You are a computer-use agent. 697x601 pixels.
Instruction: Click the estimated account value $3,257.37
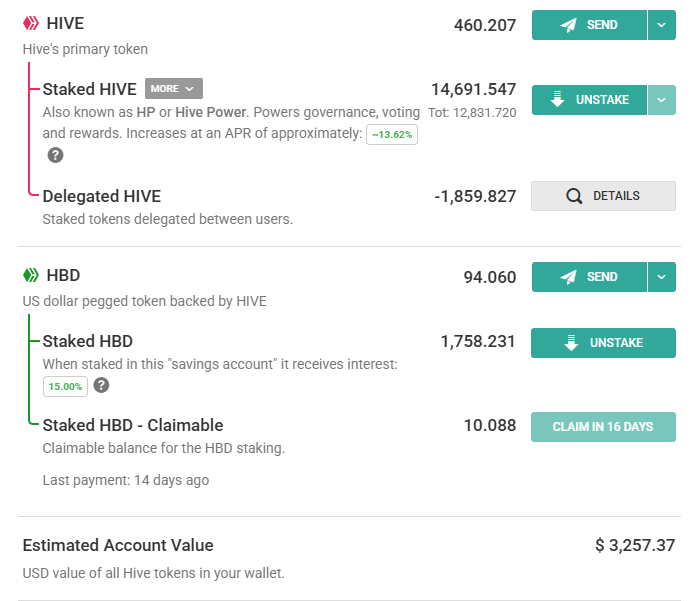coord(636,545)
